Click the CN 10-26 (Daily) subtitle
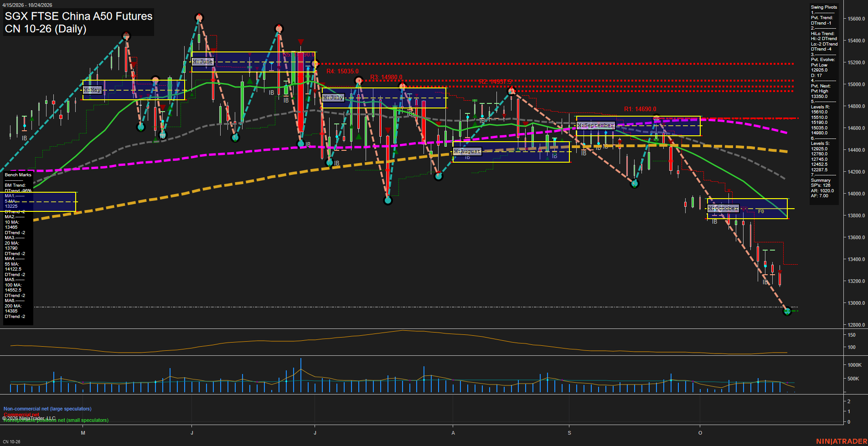 point(46,29)
